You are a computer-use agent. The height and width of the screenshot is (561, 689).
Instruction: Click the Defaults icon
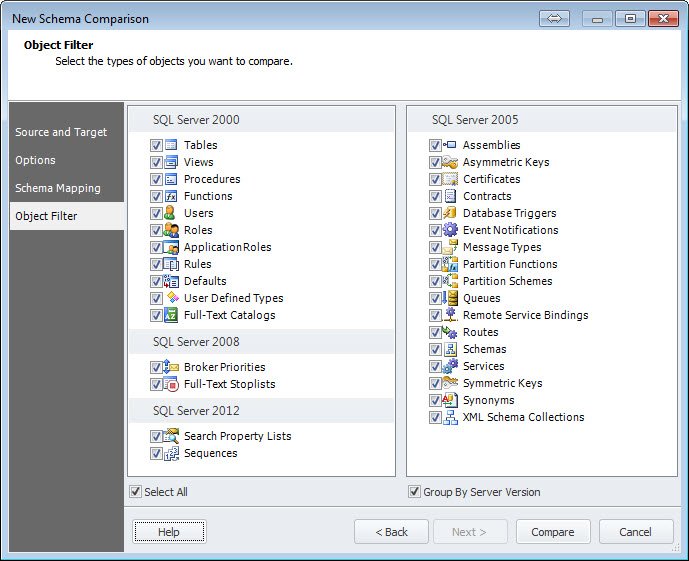171,281
